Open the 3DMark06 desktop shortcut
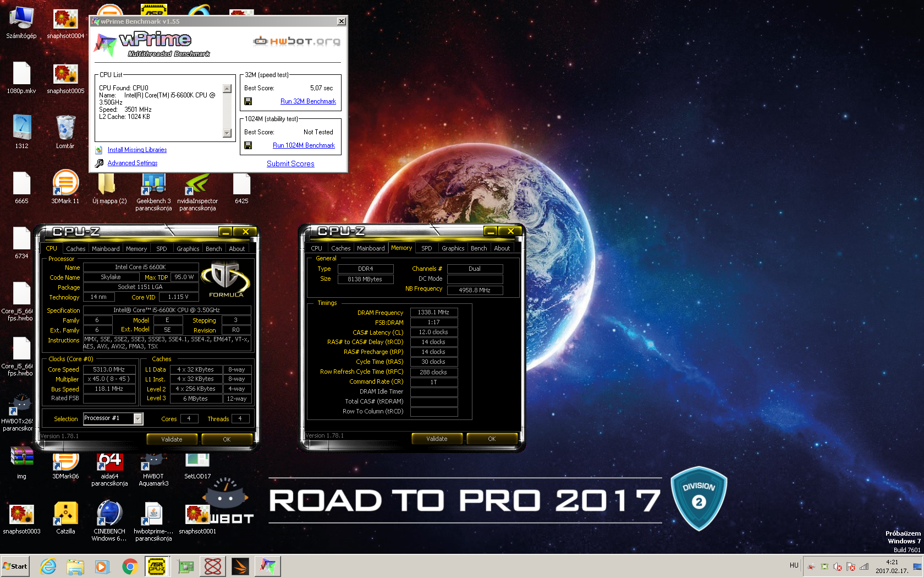This screenshot has width=924, height=578. point(65,466)
